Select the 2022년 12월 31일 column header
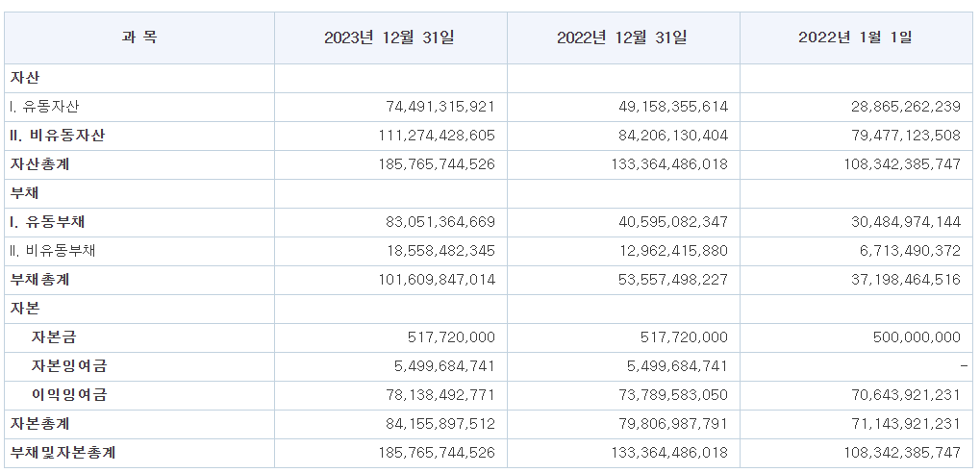The image size is (980, 473). click(x=622, y=37)
